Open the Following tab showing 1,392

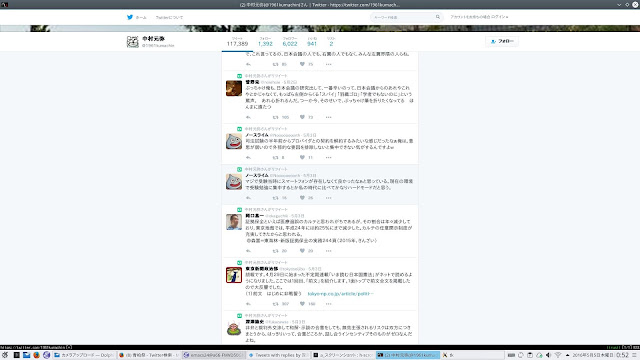265,42
